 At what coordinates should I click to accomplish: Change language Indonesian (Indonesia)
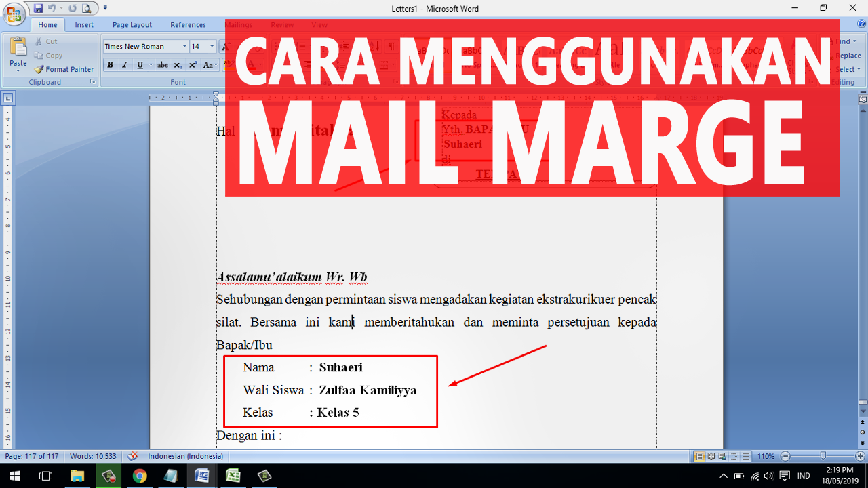tap(185, 456)
